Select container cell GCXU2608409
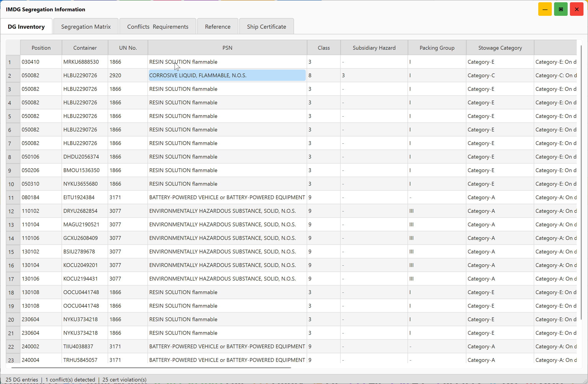588x384 pixels. click(85, 238)
